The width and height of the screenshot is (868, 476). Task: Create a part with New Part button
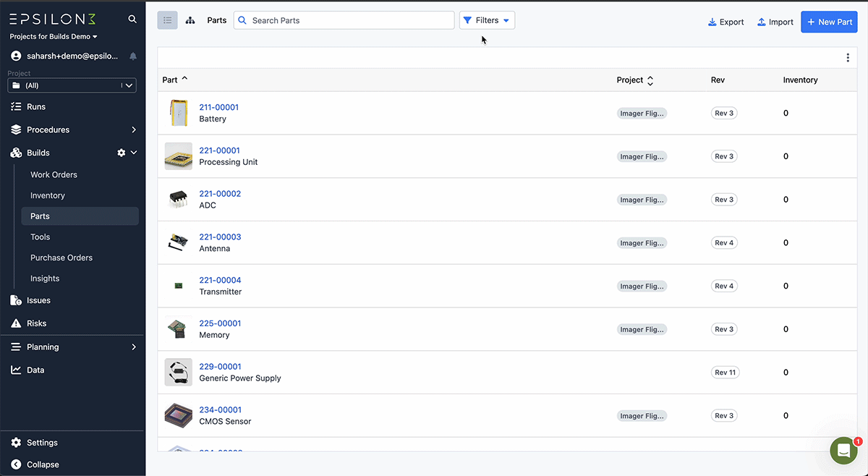point(829,22)
